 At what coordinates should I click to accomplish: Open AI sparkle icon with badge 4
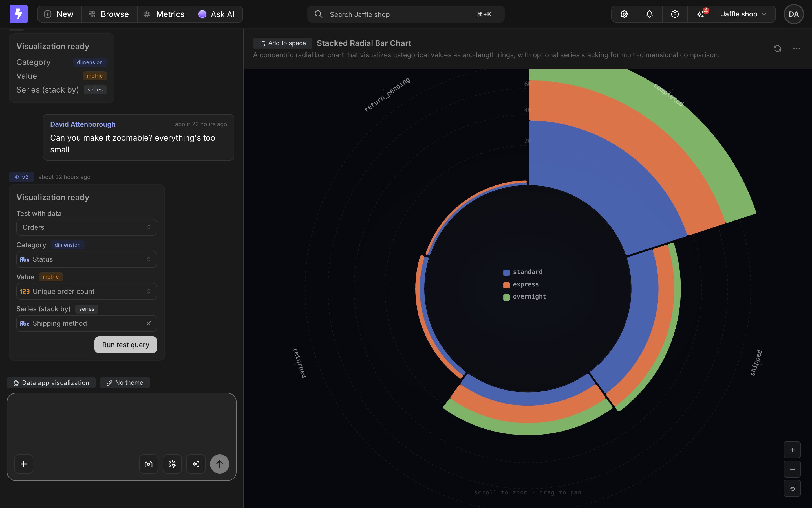point(700,14)
